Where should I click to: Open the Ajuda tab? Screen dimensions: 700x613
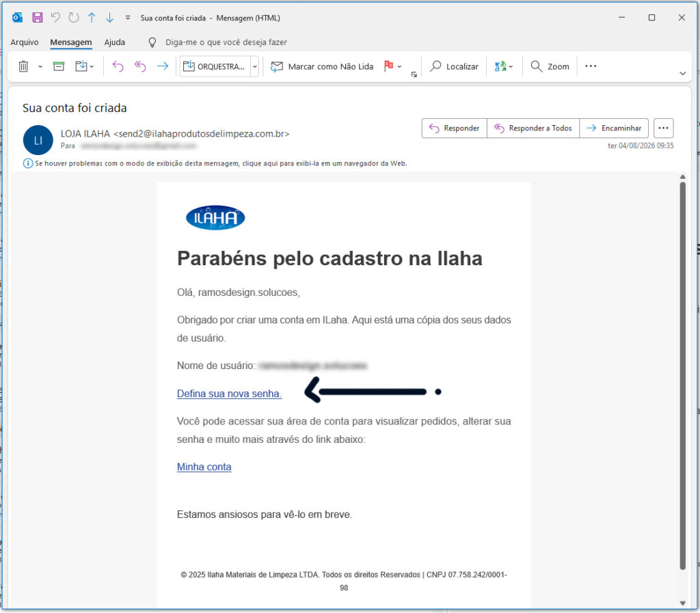pyautogui.click(x=115, y=42)
